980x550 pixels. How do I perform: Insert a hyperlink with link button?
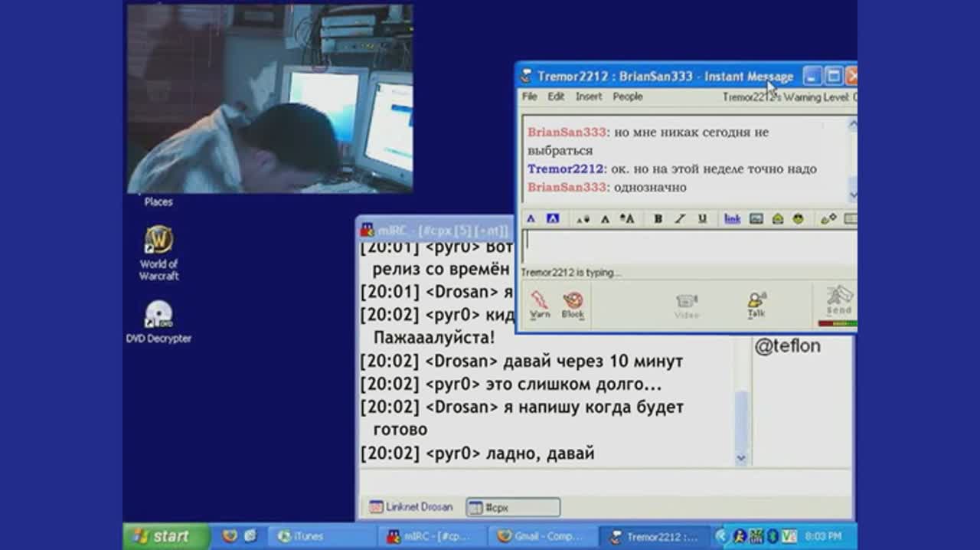pos(732,219)
